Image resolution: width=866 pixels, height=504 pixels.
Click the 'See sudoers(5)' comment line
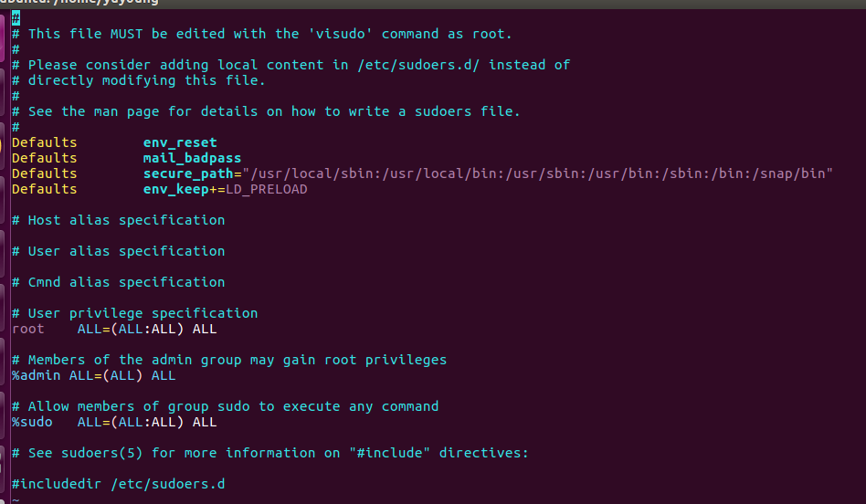click(x=269, y=453)
